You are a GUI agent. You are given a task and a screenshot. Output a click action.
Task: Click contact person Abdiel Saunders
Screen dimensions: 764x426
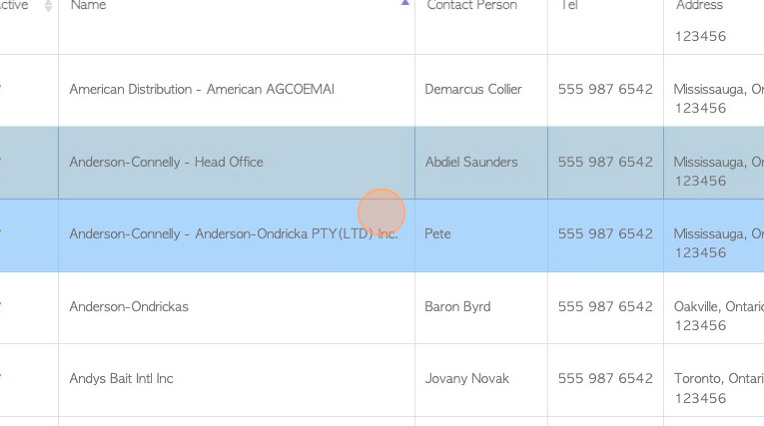click(x=471, y=162)
